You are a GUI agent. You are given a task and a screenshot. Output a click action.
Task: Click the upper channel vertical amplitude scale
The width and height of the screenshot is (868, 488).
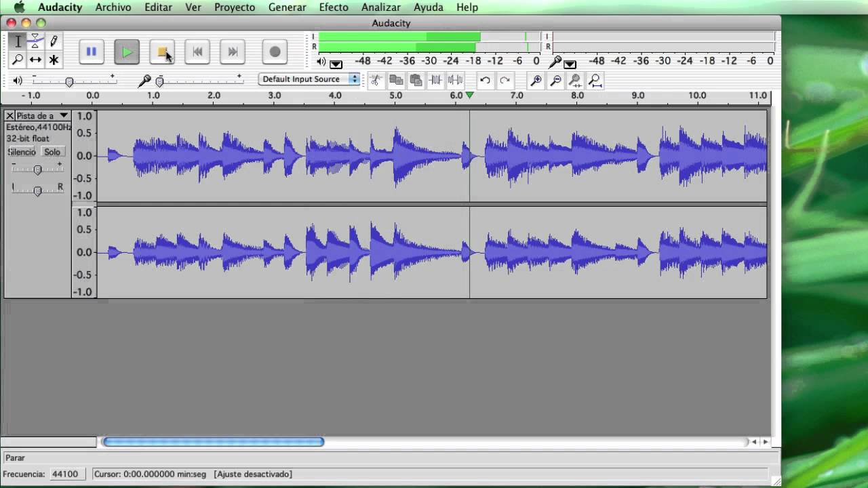[84, 156]
